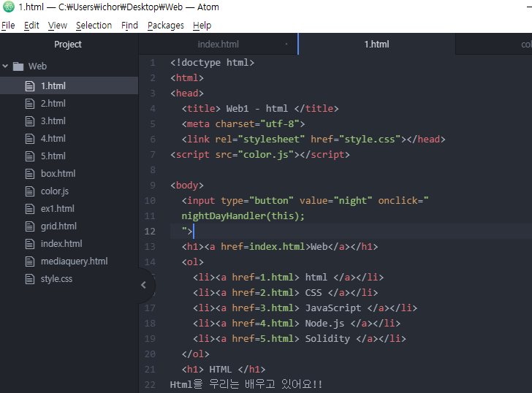Open the Find menu
This screenshot has height=393, width=532.
pyautogui.click(x=129, y=26)
